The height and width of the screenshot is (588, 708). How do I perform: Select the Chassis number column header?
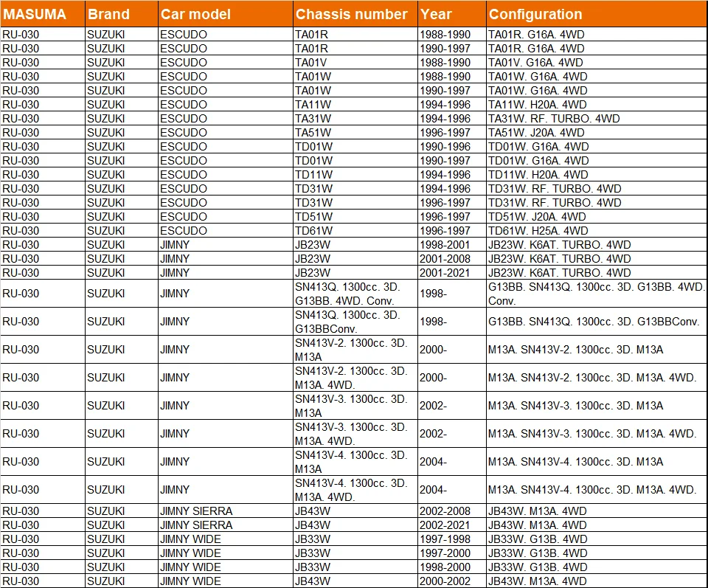pyautogui.click(x=355, y=14)
